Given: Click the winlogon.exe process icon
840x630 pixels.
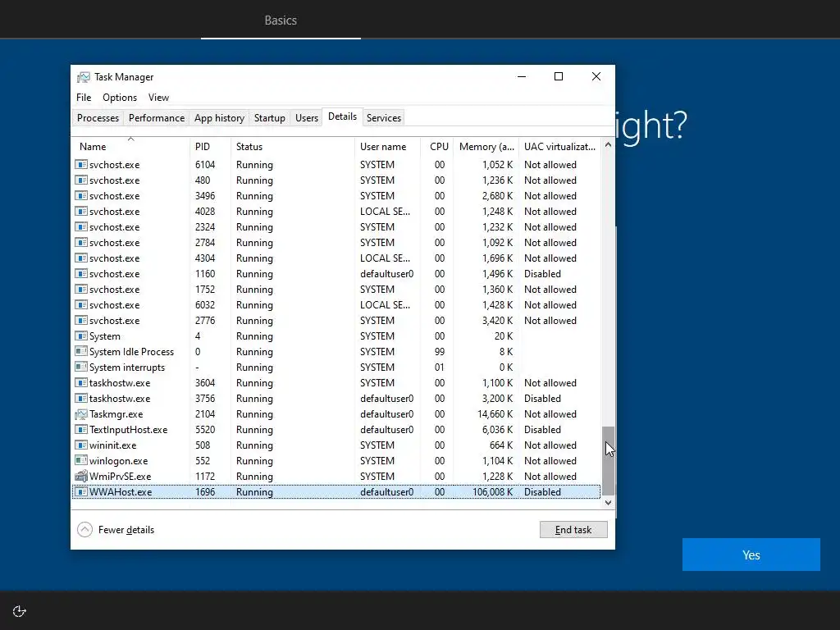Looking at the screenshot, I should click(x=81, y=461).
